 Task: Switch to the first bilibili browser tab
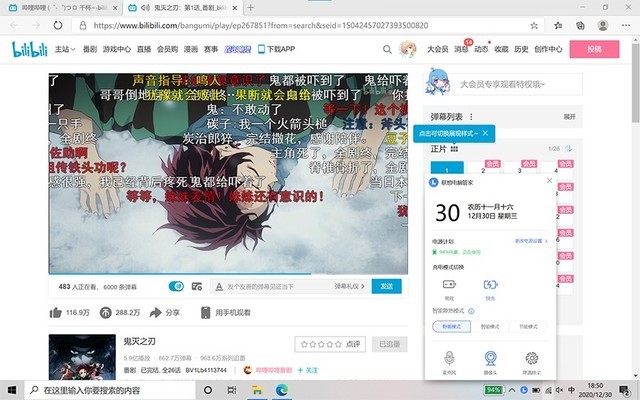(x=63, y=8)
